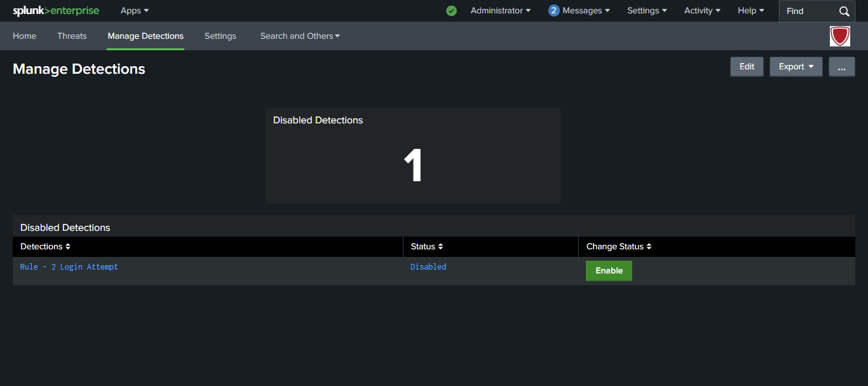Open the app navigation Settings tab
This screenshot has height=386, width=868.
tap(220, 36)
